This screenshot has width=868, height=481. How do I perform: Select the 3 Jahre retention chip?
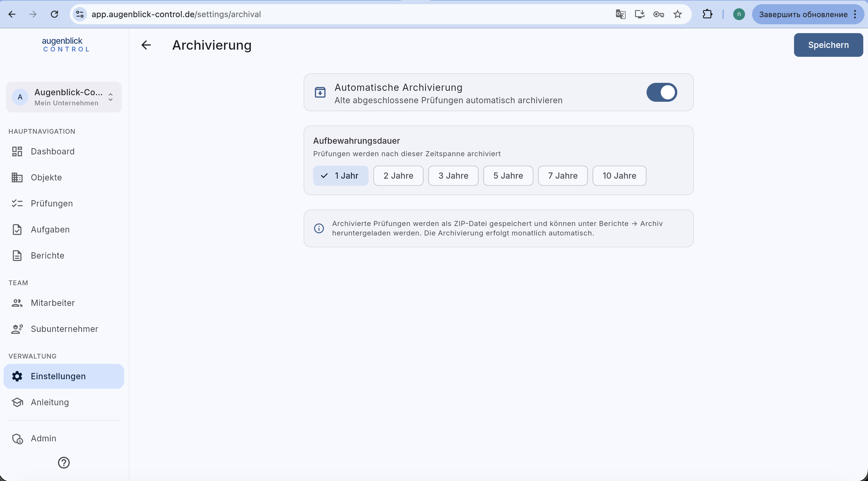point(453,176)
